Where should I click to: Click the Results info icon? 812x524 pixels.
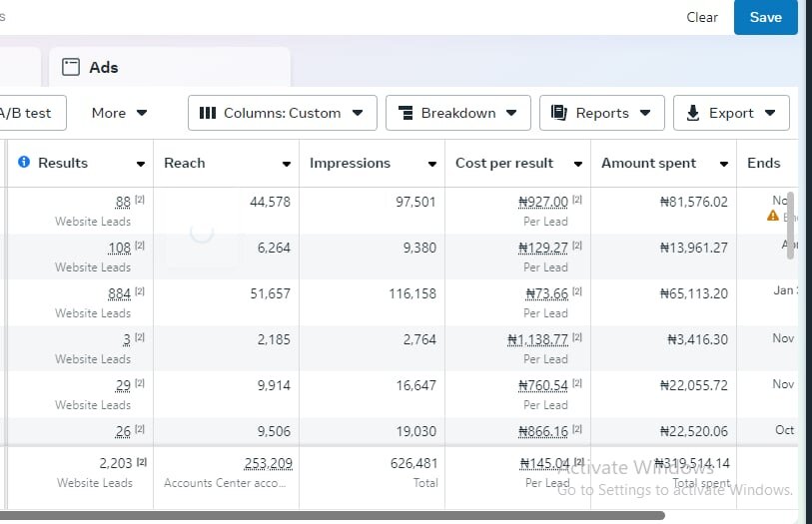coord(24,163)
